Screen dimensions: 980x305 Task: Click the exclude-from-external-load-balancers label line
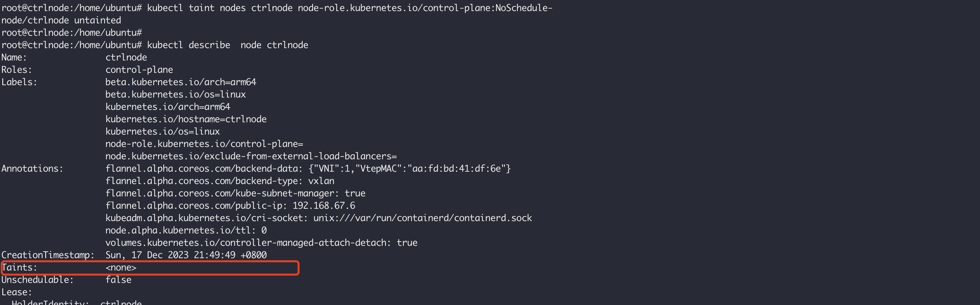[251, 156]
